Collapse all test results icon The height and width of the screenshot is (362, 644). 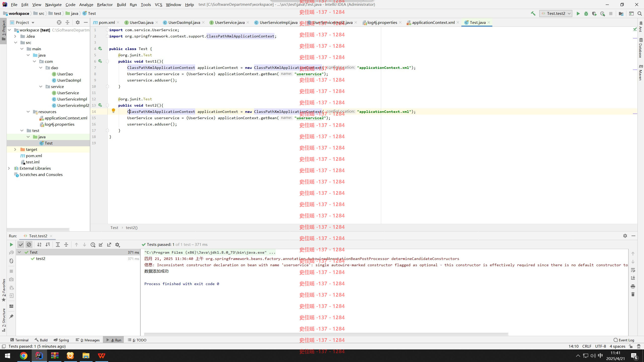[x=66, y=245]
